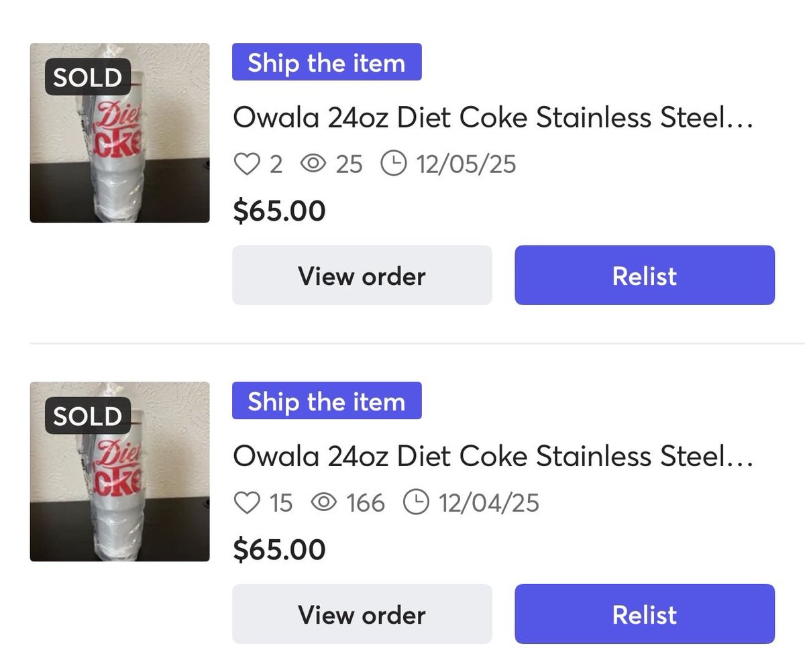
Task: Click the clock icon beside 12/05/25
Action: tap(393, 164)
